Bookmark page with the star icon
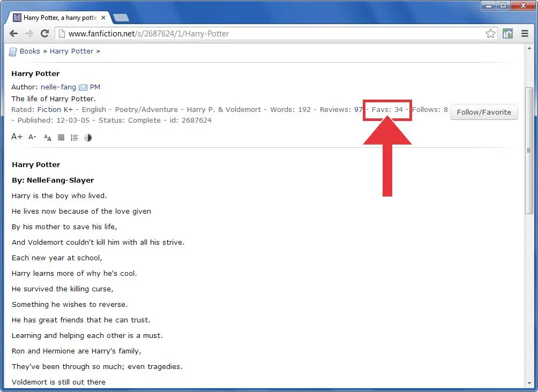 point(490,34)
